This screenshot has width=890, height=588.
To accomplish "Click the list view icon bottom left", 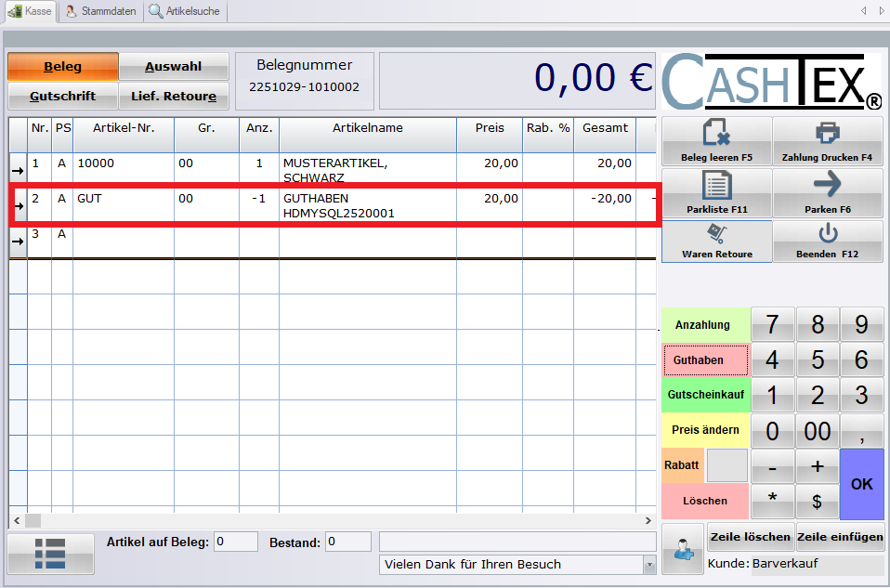I will 50,553.
